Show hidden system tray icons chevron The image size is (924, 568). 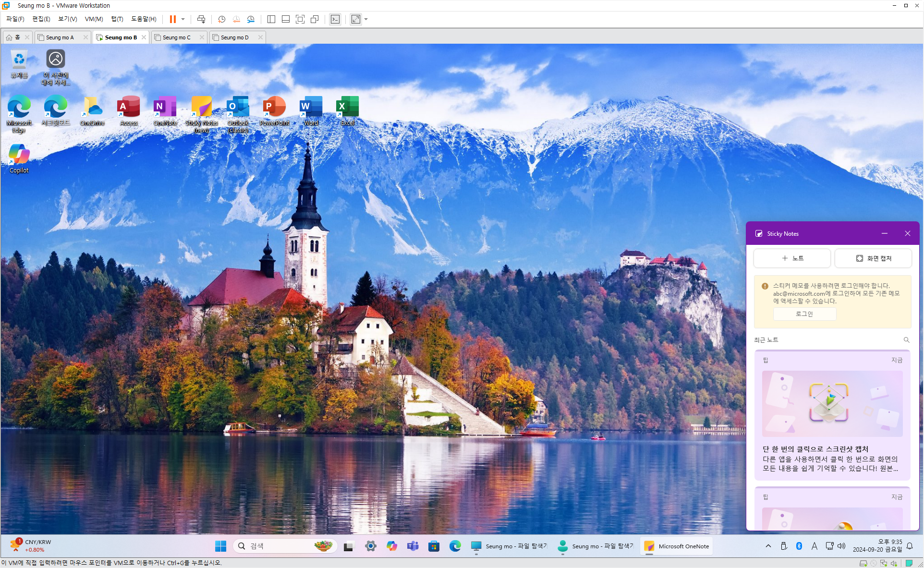[x=768, y=546]
